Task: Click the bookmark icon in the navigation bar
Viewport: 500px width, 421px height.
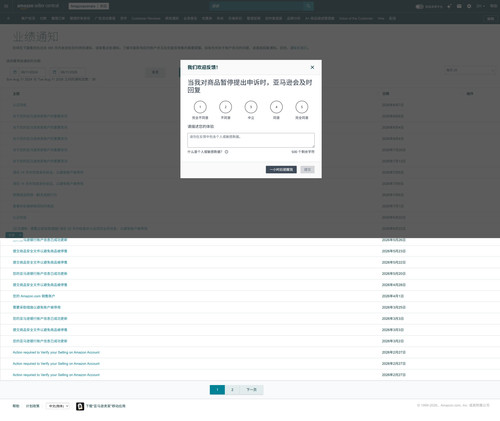Action: [9, 19]
